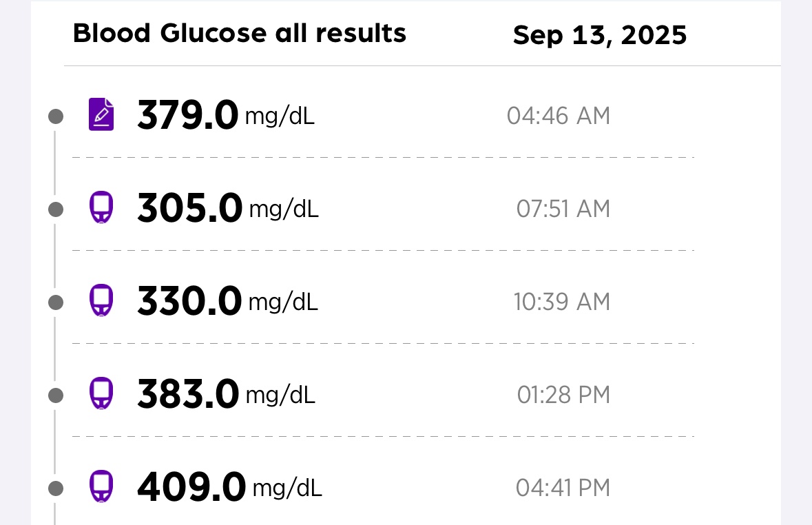
Task: Click the 10:39 AM timestamp
Action: point(562,302)
